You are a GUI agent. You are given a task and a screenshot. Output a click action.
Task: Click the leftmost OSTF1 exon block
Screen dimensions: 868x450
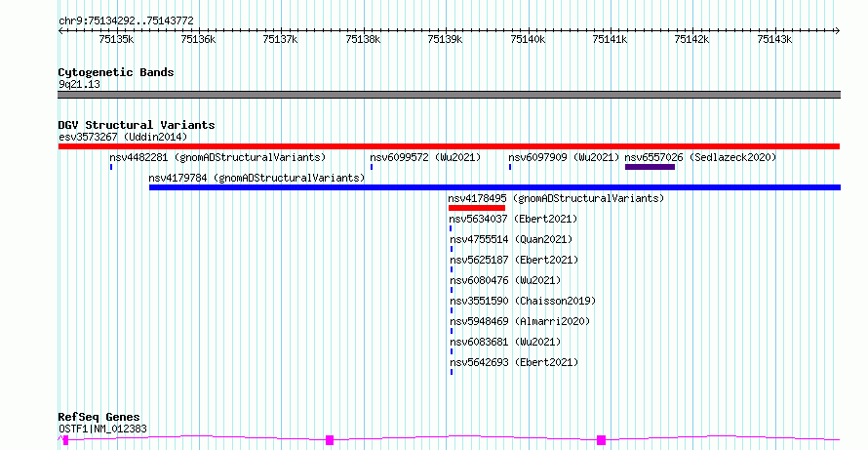click(66, 440)
